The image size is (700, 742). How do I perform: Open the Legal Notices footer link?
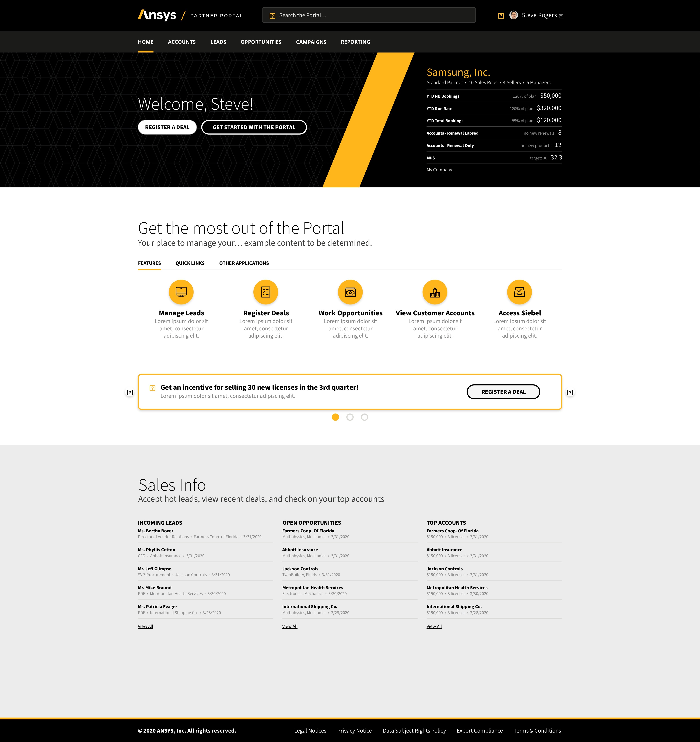point(310,731)
